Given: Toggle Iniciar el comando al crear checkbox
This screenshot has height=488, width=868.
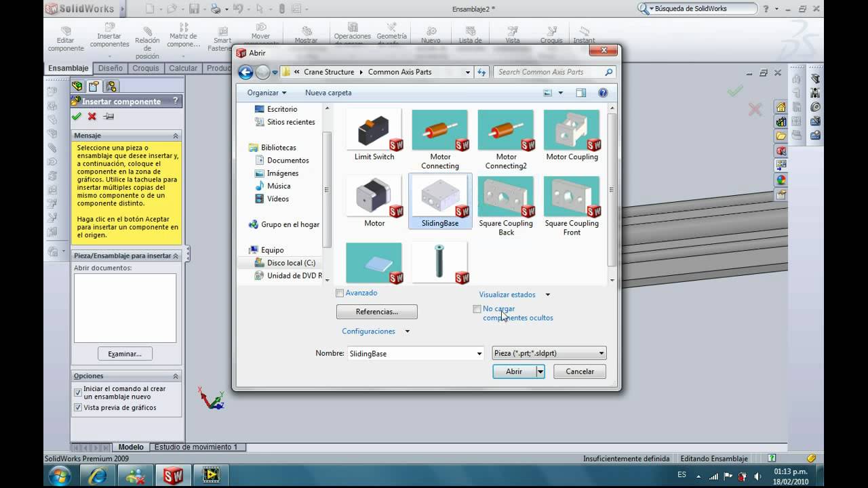Looking at the screenshot, I should point(78,392).
